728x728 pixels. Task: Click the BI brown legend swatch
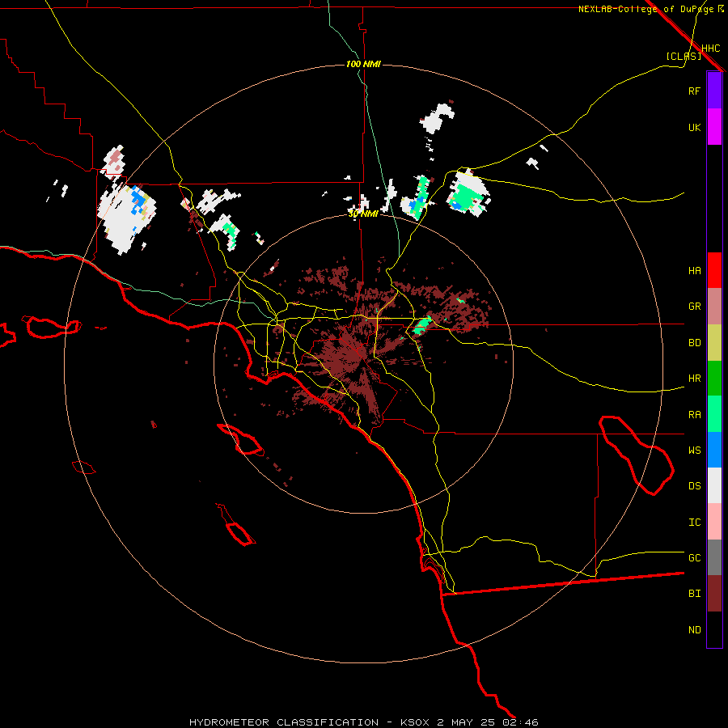714,594
